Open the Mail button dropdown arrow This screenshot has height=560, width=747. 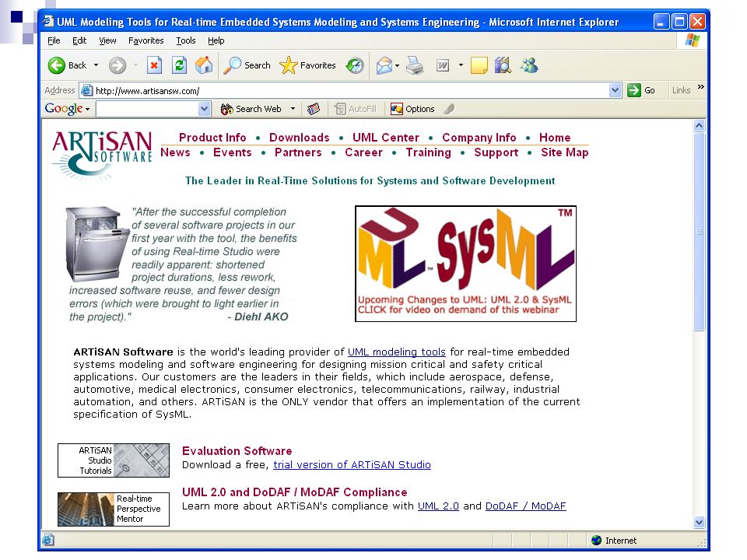pos(398,65)
